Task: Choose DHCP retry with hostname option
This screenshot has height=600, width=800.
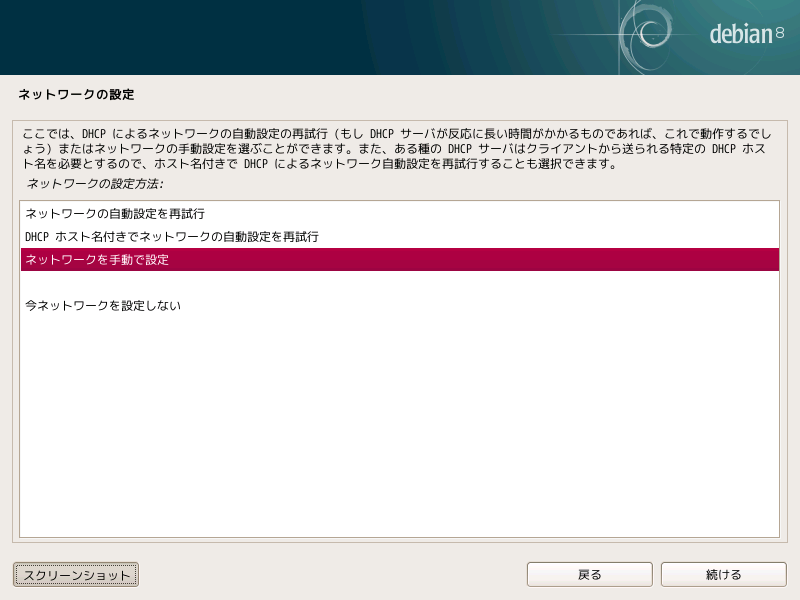Action: [170, 236]
